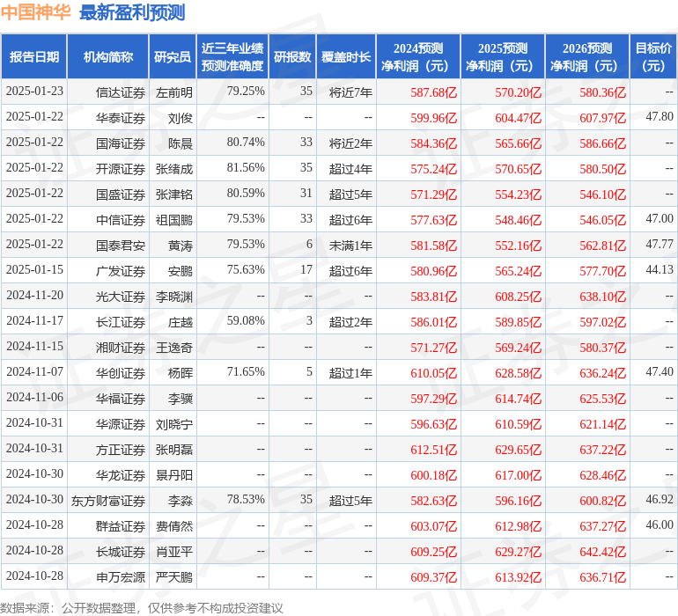Click the 47.80 target price
678x616 pixels.
(x=660, y=117)
